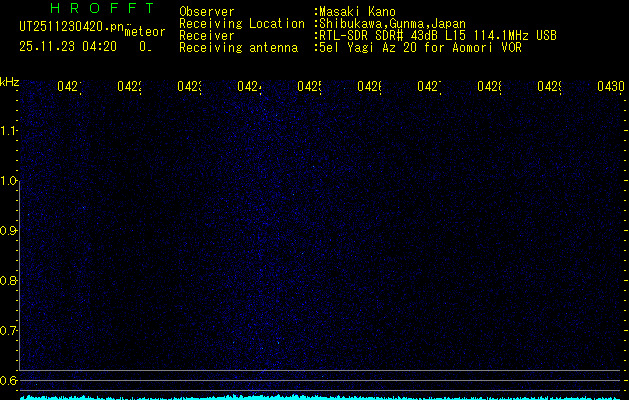Viewport: 629px width, 400px height.
Task: Click the 0425 time marker
Action: click(x=309, y=86)
